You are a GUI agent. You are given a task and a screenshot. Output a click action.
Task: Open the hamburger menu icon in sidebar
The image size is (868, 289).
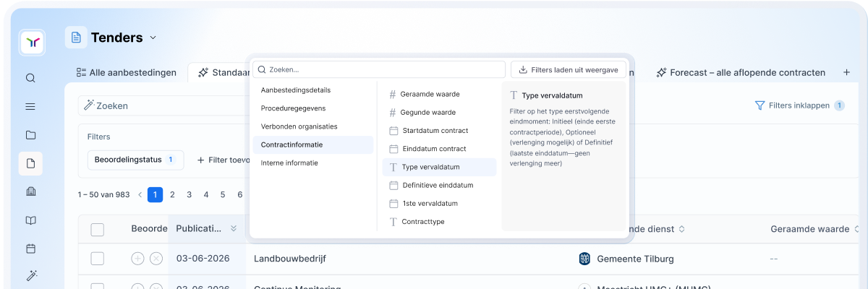pos(30,106)
